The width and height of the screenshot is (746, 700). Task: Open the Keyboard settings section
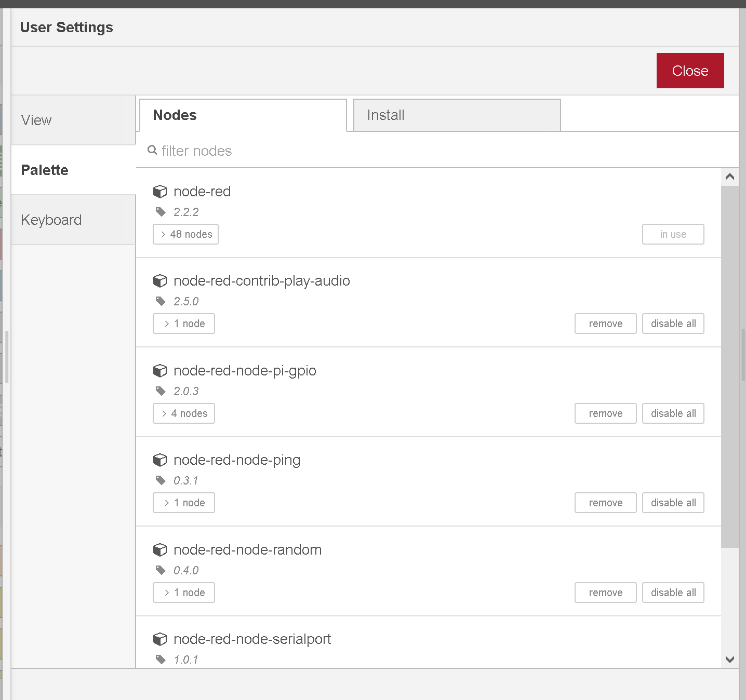click(73, 220)
